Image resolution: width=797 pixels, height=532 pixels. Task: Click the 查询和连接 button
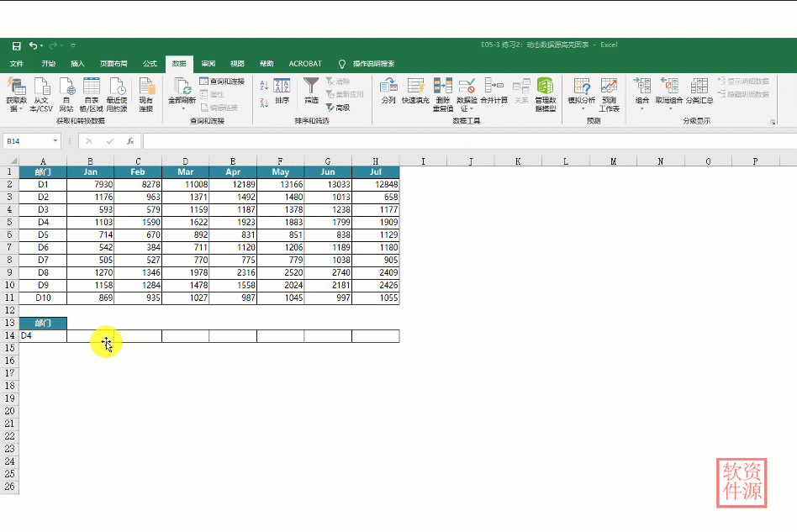pyautogui.click(x=222, y=82)
